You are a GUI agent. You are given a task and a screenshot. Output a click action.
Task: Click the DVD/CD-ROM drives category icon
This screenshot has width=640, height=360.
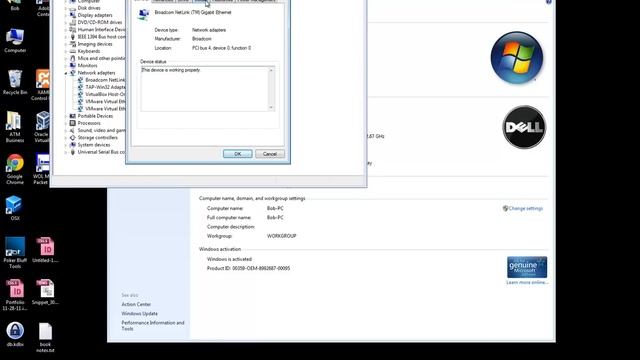[x=73, y=22]
